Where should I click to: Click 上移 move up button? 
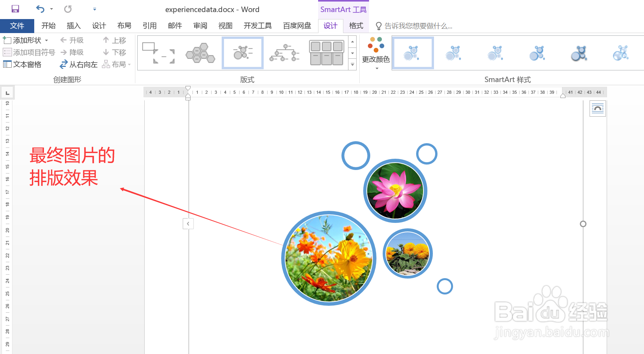(115, 40)
